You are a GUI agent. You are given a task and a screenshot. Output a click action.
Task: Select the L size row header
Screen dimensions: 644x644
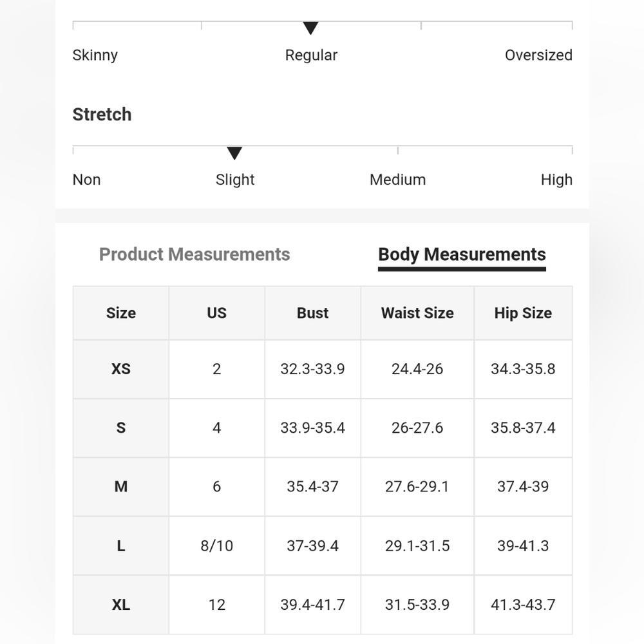121,546
